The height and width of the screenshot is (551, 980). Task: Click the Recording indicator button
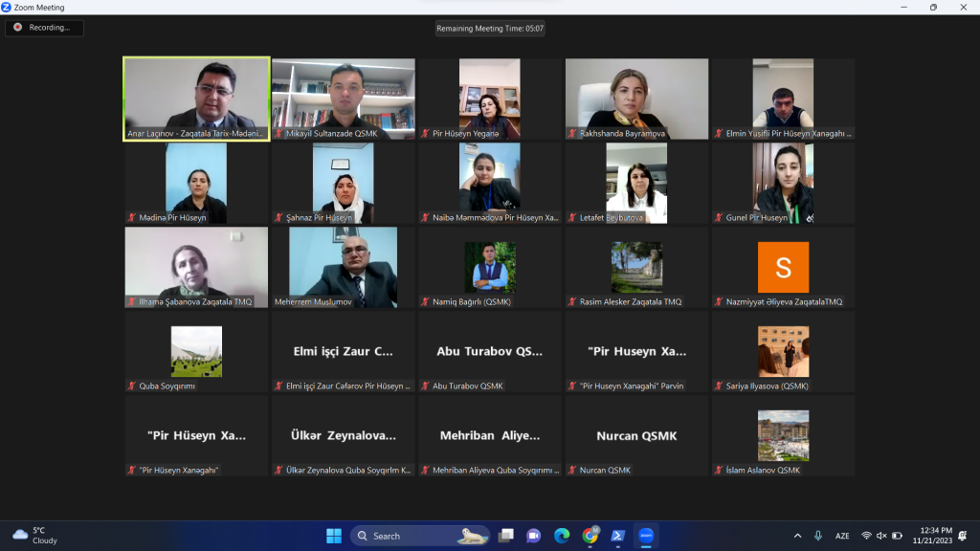(44, 28)
